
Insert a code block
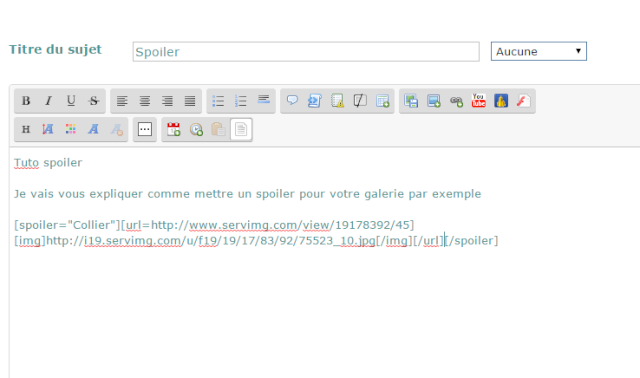pos(315,101)
